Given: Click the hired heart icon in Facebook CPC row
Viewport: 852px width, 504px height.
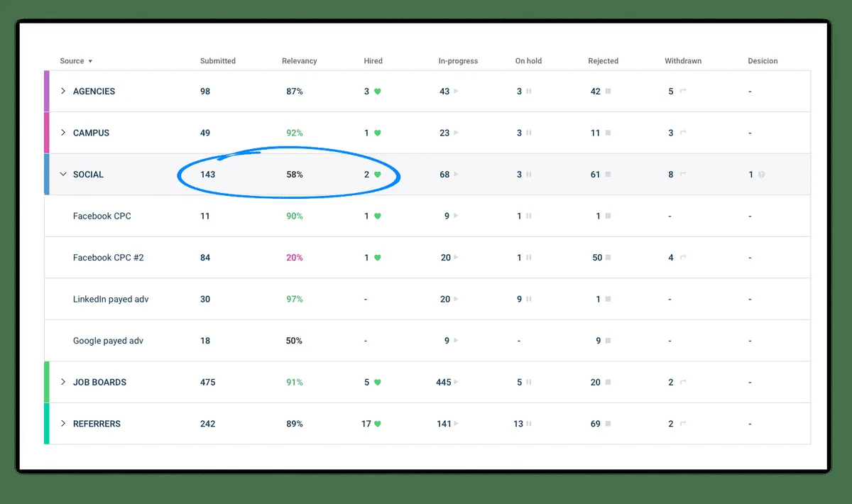Looking at the screenshot, I should (x=378, y=216).
